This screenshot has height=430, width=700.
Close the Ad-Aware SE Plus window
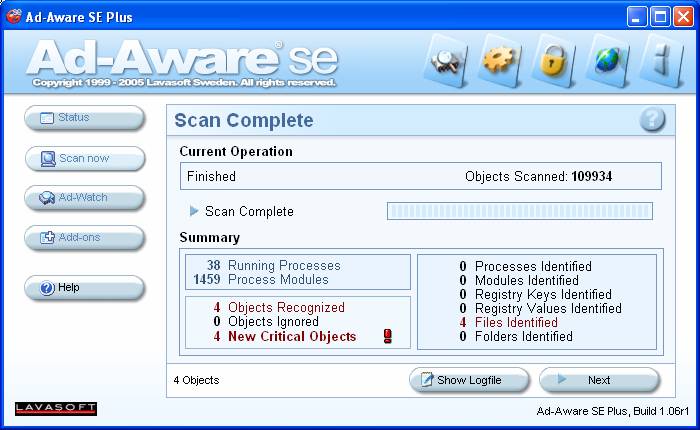coord(683,17)
